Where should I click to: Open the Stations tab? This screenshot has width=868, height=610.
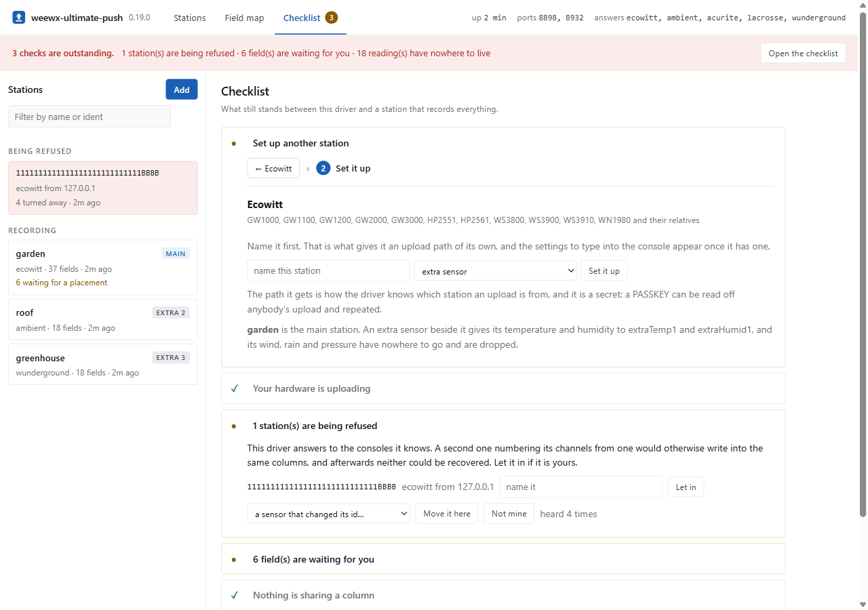coord(190,18)
